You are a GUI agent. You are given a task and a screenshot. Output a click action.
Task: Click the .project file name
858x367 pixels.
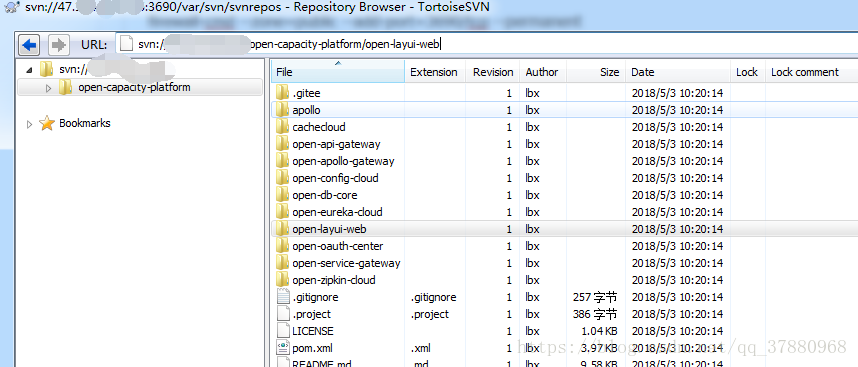[x=311, y=314]
